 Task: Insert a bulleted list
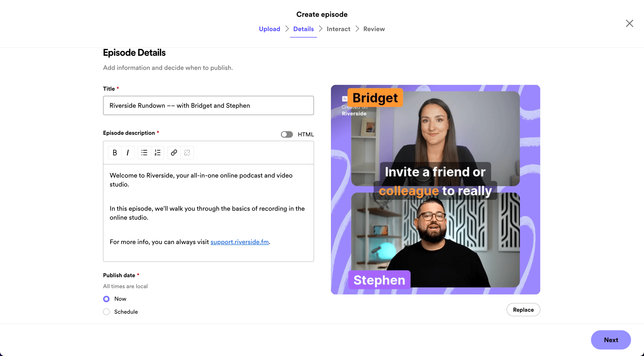[144, 152]
